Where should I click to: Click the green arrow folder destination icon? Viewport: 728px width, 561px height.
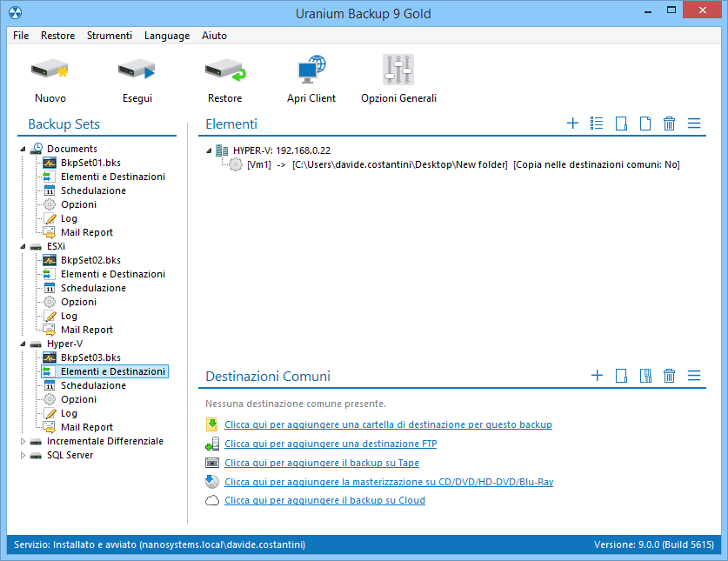pos(212,424)
